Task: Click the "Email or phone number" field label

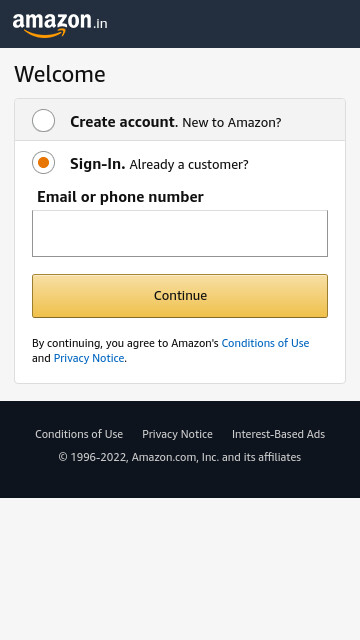Action: tap(120, 197)
